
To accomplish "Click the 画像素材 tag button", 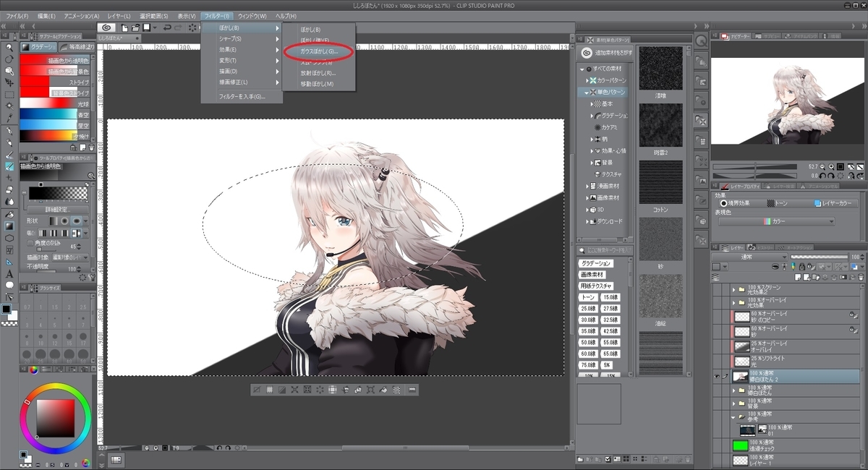I will [592, 275].
